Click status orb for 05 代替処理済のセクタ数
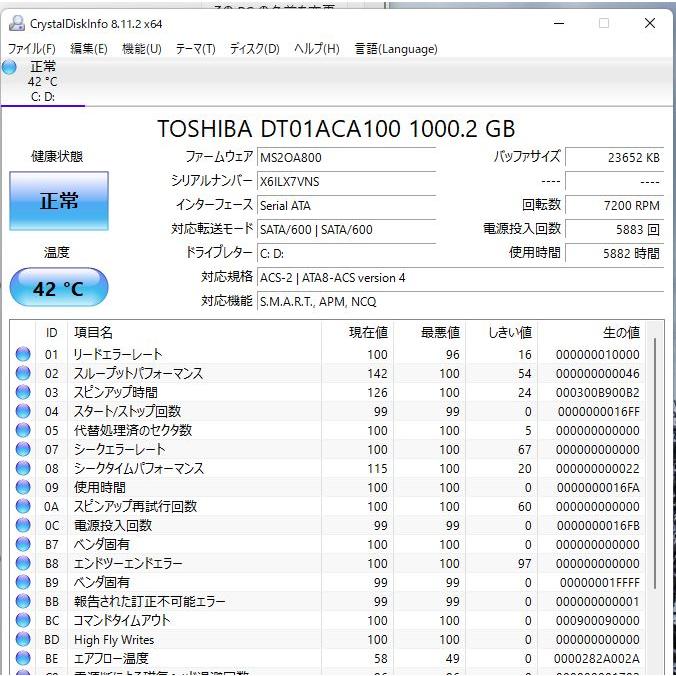This screenshot has height=676, width=676. pyautogui.click(x=23, y=430)
